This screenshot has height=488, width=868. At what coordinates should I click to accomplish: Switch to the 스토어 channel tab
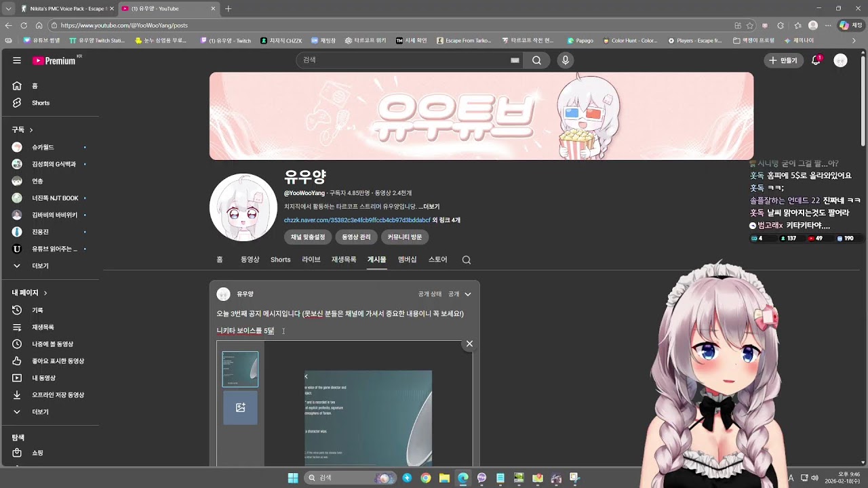coord(437,260)
